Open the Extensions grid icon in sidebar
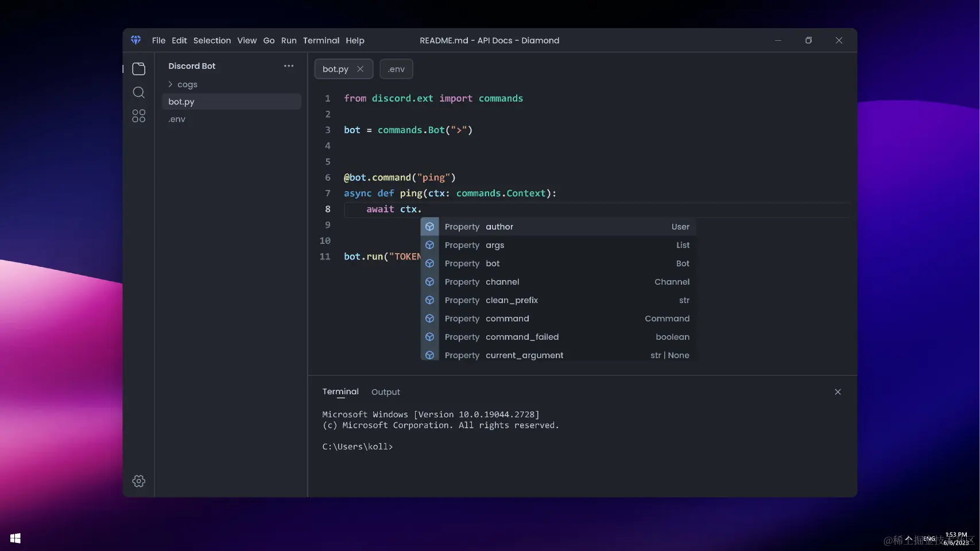 pyautogui.click(x=139, y=116)
